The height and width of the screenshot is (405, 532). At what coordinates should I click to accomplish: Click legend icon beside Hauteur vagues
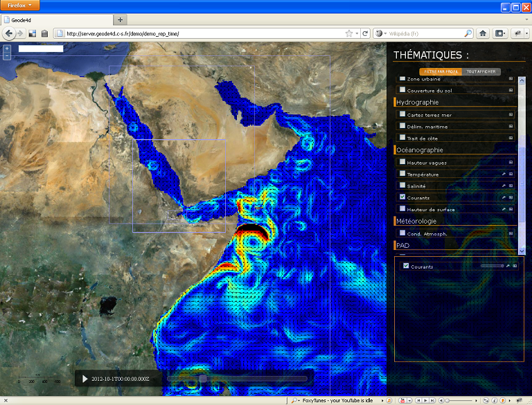click(x=511, y=162)
